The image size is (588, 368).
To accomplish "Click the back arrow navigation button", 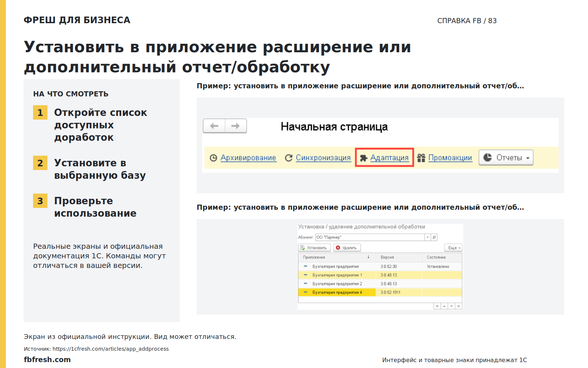I will (214, 126).
